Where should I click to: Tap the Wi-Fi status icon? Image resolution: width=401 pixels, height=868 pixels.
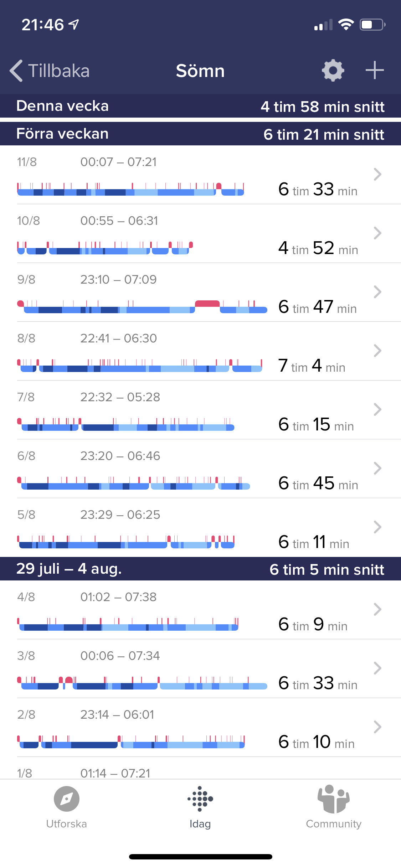coord(346,25)
